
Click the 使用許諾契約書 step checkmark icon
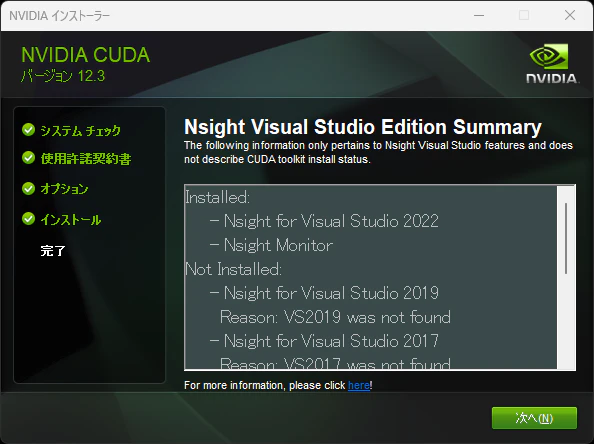click(28, 158)
